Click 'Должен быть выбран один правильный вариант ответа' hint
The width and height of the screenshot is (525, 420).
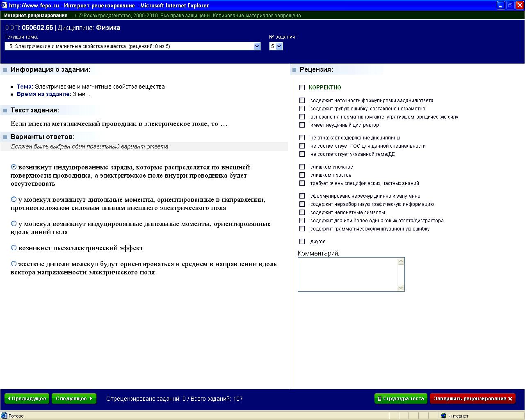click(x=89, y=146)
